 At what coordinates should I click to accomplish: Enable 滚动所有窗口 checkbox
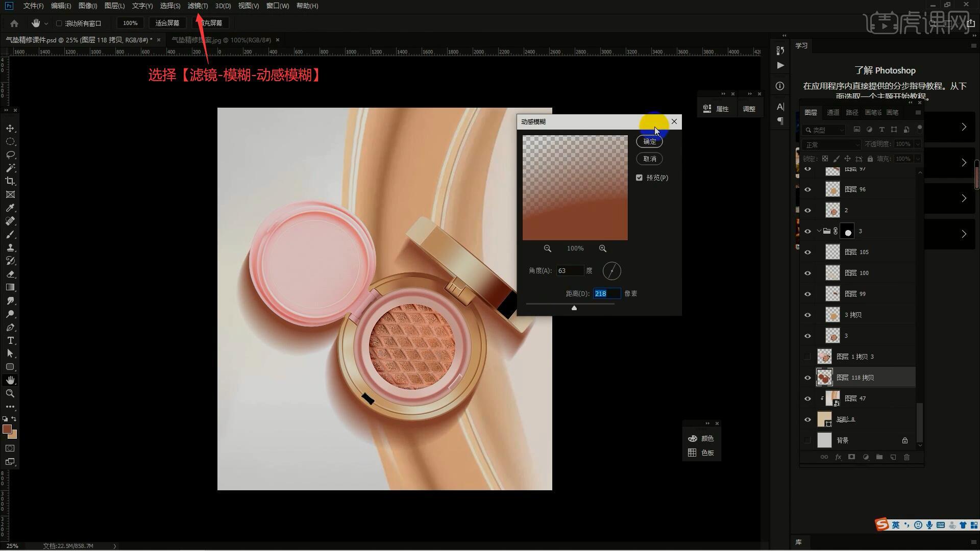click(59, 23)
